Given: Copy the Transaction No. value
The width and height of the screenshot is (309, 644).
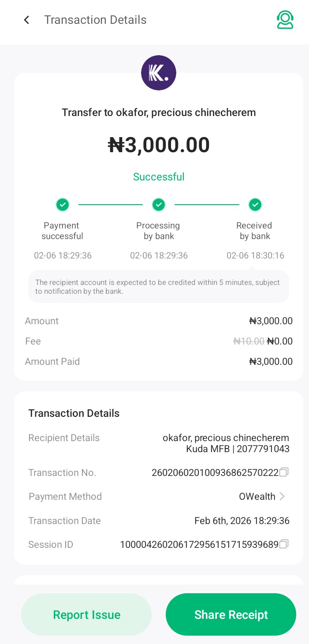Looking at the screenshot, I should 284,472.
